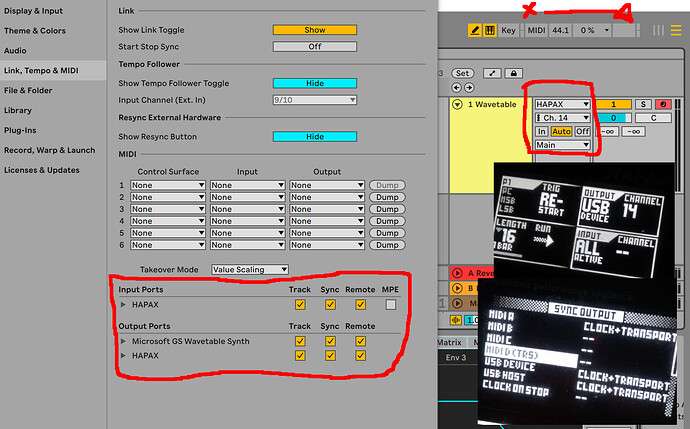This screenshot has height=429, width=690.
Task: Click the track arm record button
Action: click(x=659, y=104)
